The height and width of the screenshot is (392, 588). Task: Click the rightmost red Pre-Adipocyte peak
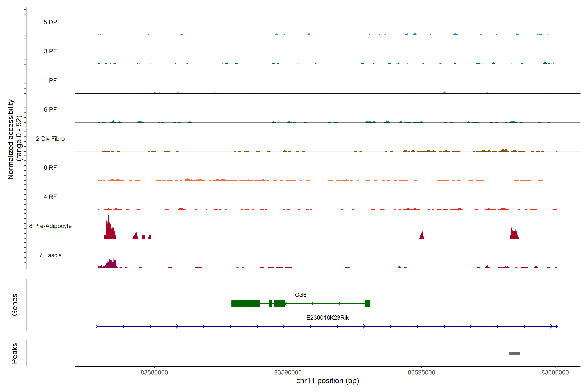514,235
